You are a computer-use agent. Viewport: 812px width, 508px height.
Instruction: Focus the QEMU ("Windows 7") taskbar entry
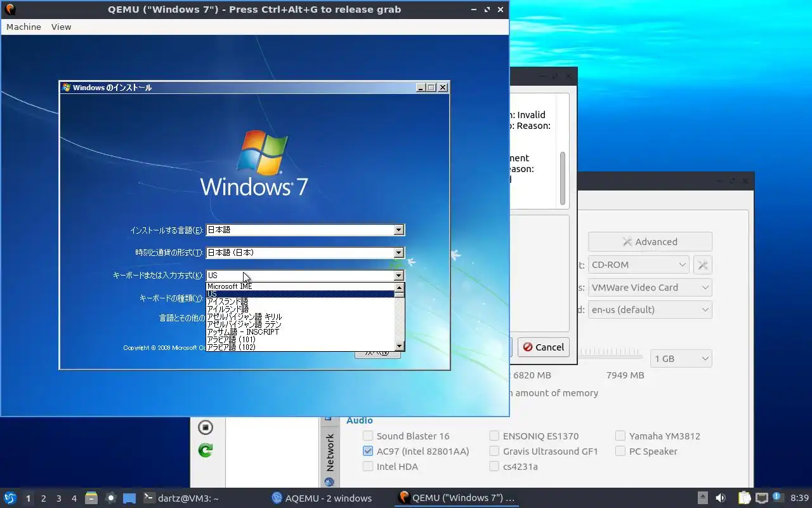(457, 498)
